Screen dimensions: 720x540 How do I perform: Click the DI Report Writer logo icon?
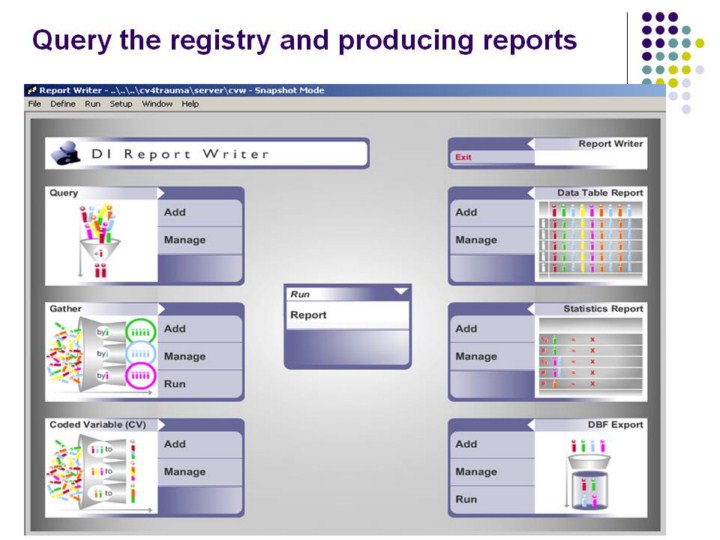pos(68,154)
